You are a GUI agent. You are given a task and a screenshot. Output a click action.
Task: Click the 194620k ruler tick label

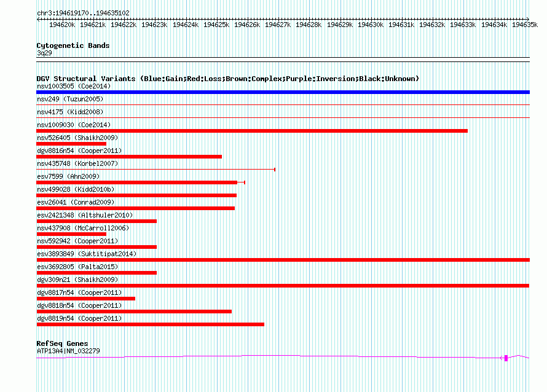62,25
